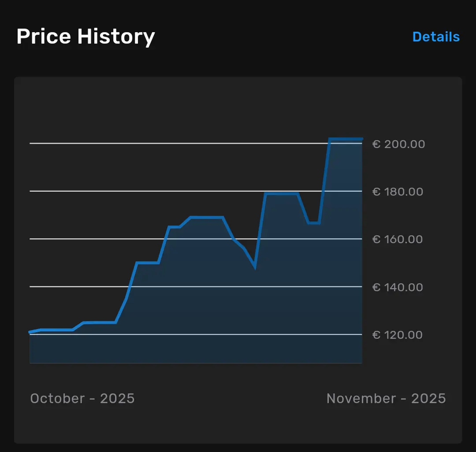Screen dimensions: 476x452
Task: Click the long plateau just below €170
Action: 206,217
